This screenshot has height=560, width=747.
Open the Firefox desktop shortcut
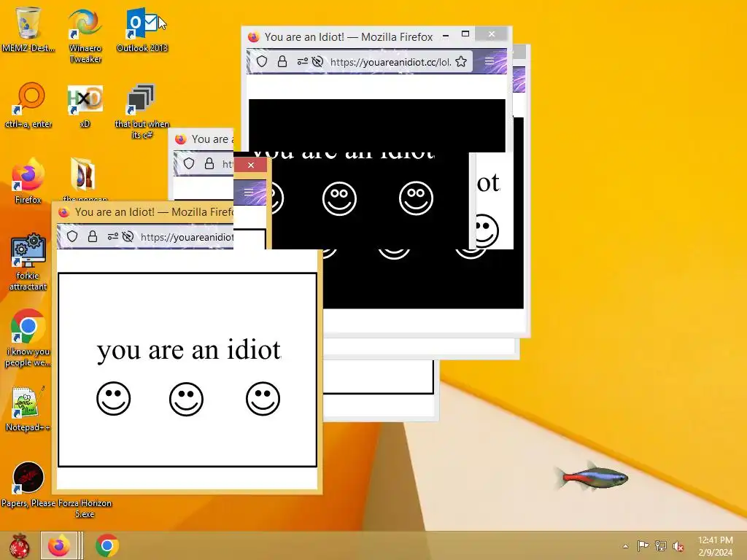click(28, 181)
